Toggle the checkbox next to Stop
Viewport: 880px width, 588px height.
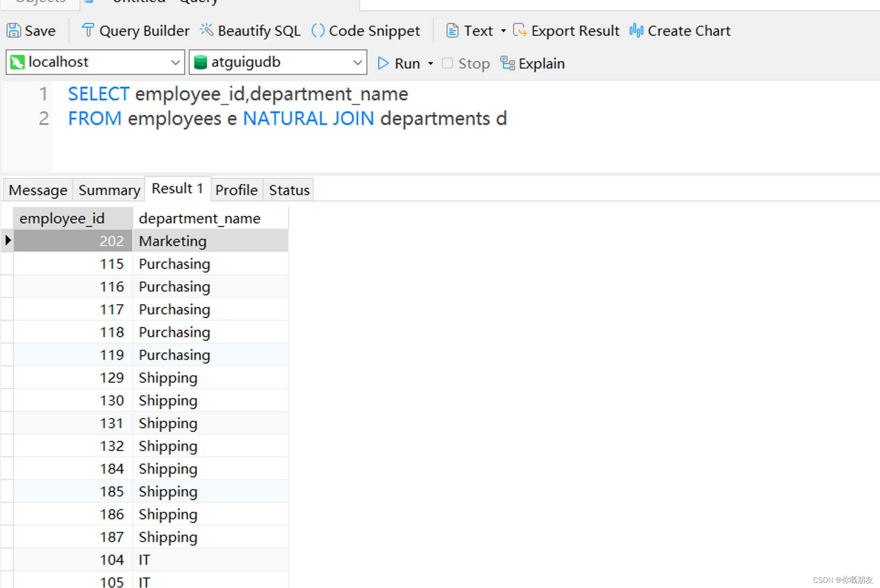(447, 63)
